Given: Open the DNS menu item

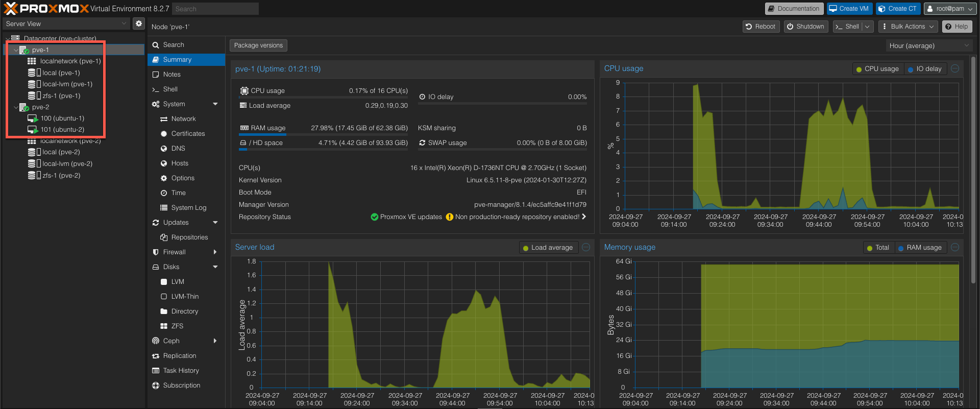Looking at the screenshot, I should (186, 149).
